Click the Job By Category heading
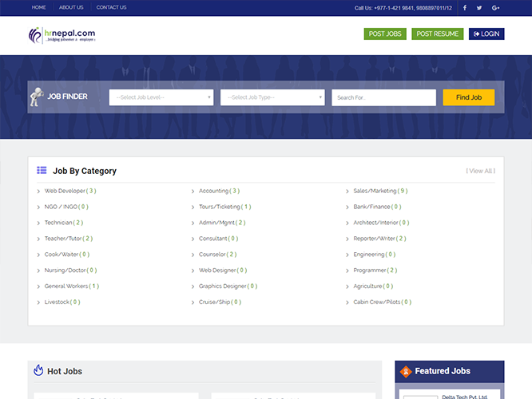The image size is (532, 399). pyautogui.click(x=85, y=171)
